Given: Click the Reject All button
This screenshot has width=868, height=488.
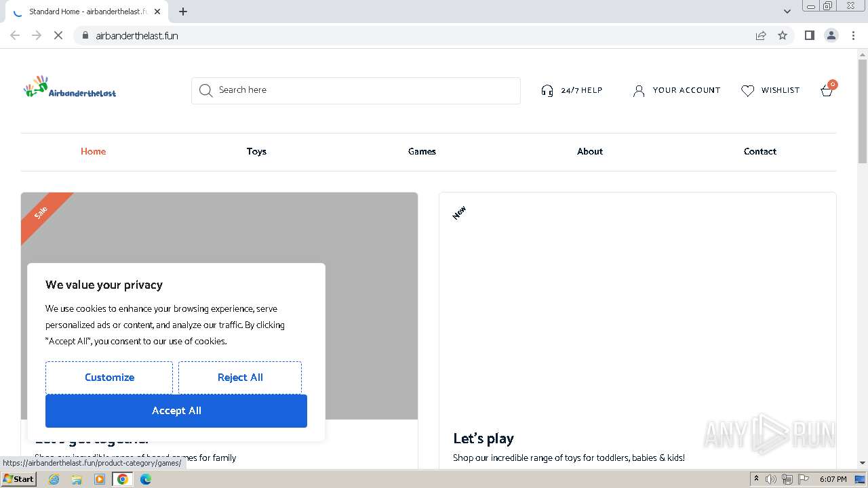Looking at the screenshot, I should 240,378.
